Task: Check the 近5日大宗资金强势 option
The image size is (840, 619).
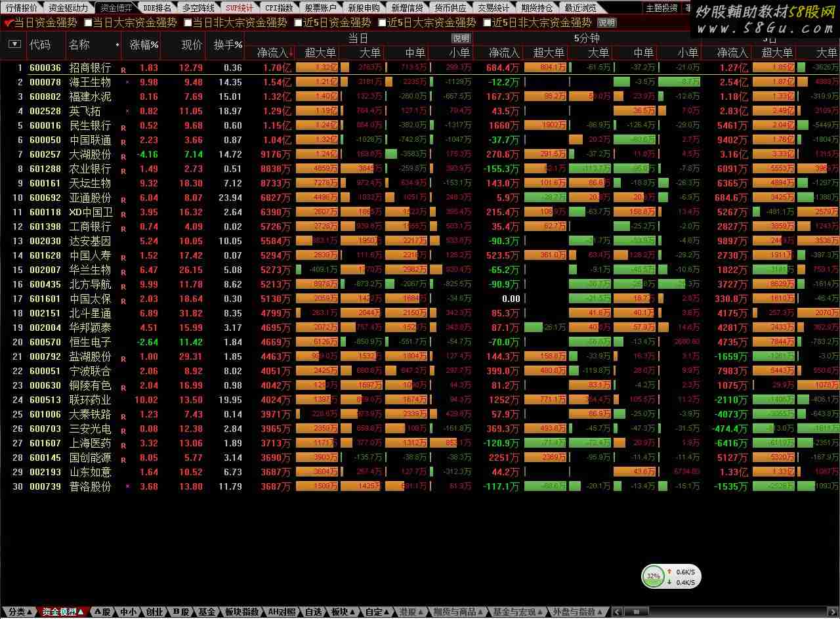Action: 382,22
